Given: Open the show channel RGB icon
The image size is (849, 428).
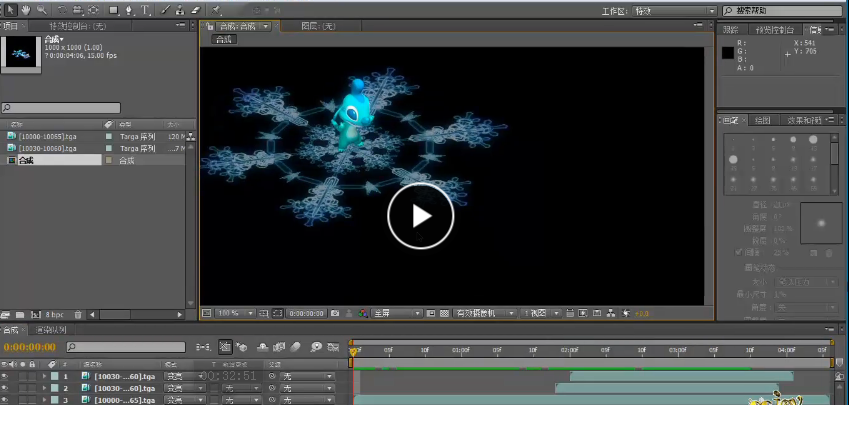Looking at the screenshot, I should pyautogui.click(x=363, y=313).
